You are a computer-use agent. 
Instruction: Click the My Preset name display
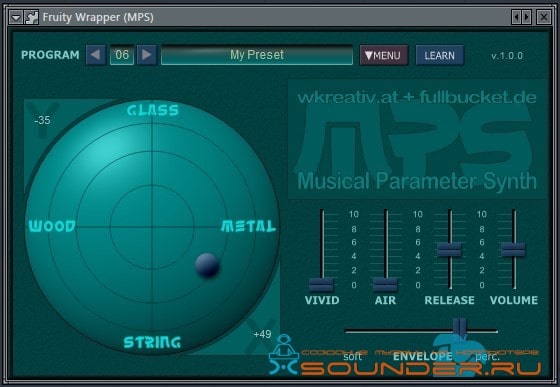coord(257,55)
